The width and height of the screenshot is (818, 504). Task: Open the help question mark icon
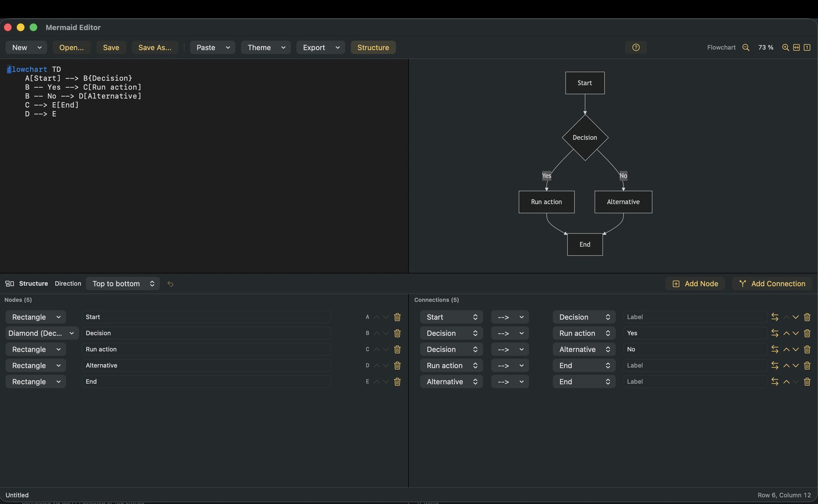click(635, 48)
